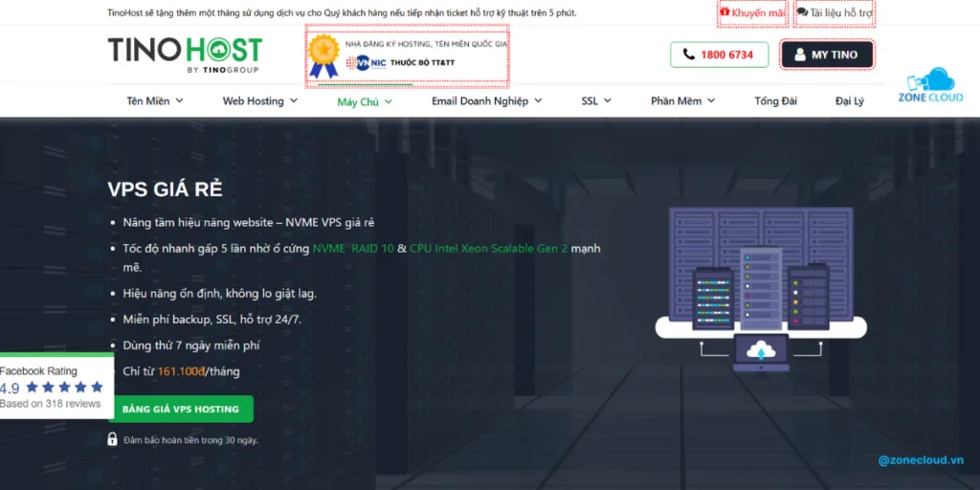Click the TinoHost logo
The width and height of the screenshot is (980, 490).
[x=185, y=55]
